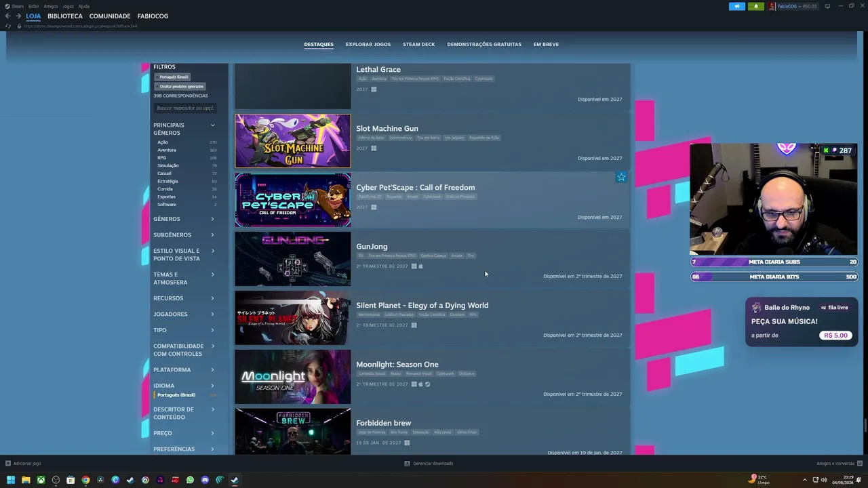Expand the Gêneros filter section

point(184,219)
